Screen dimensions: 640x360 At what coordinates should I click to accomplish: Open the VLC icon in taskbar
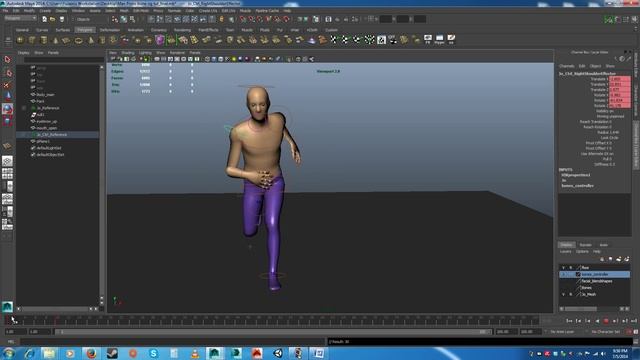click(195, 353)
